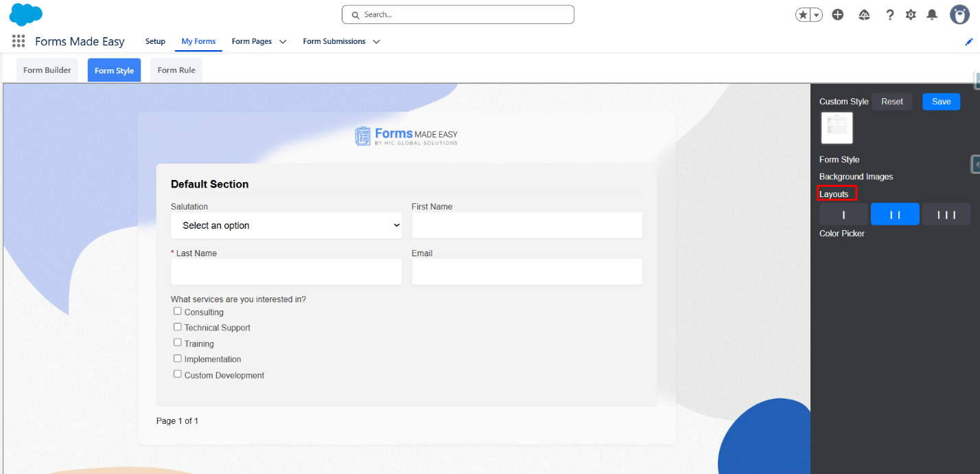Click the Favorites star icon
Viewport: 980px width, 474px height.
pyautogui.click(x=802, y=14)
